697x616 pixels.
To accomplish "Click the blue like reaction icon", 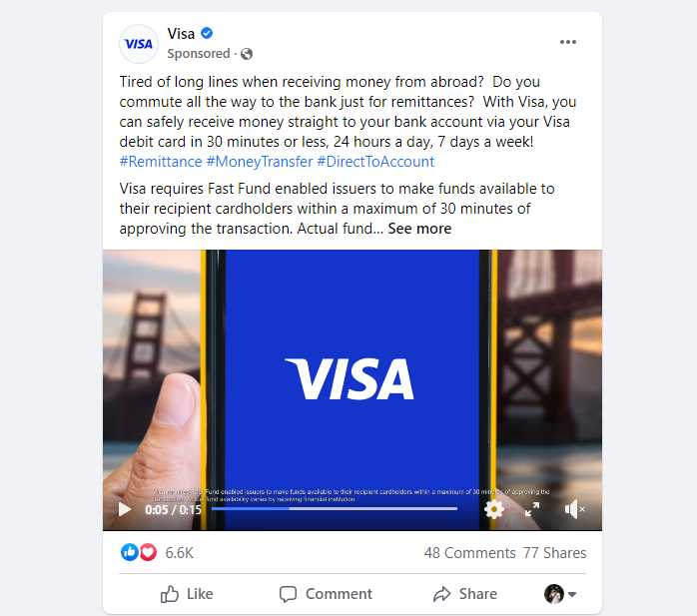I will [x=130, y=552].
